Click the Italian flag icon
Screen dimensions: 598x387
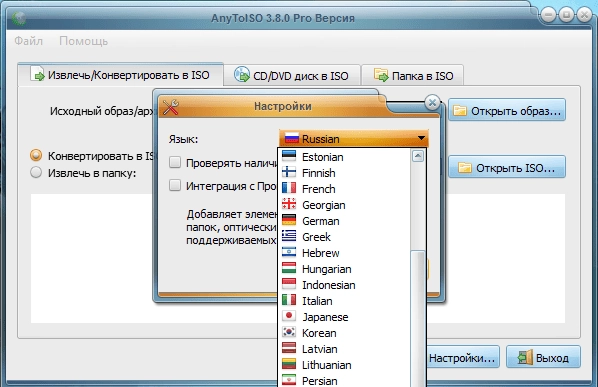(289, 300)
